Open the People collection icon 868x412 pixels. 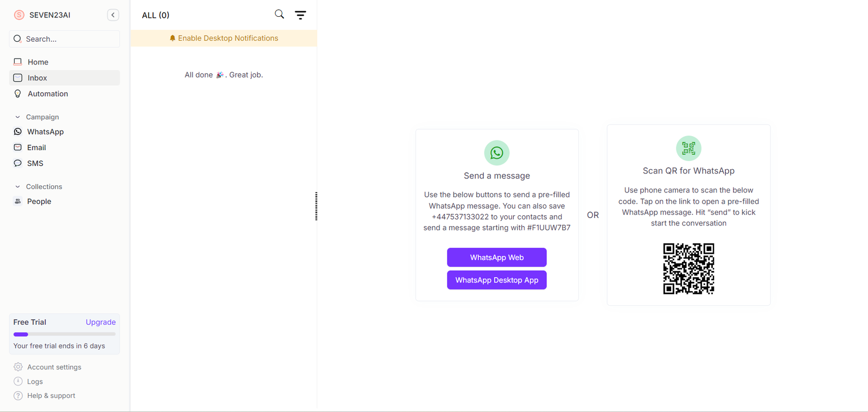click(x=18, y=201)
